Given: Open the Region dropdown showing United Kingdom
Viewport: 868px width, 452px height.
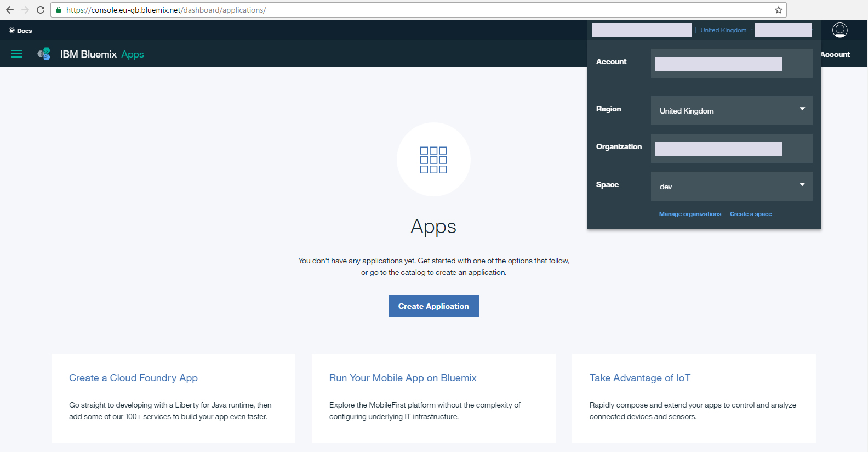Looking at the screenshot, I should (x=732, y=111).
